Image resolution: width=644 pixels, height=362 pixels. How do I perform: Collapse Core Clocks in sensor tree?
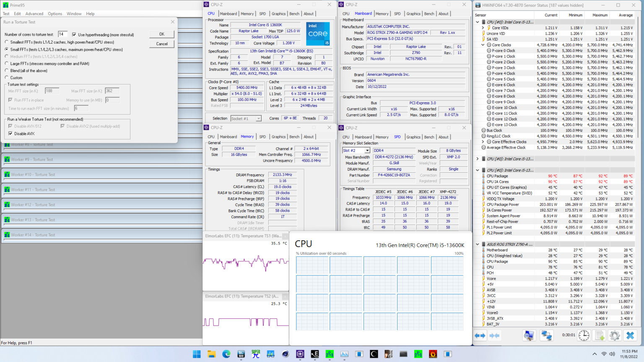(483, 44)
